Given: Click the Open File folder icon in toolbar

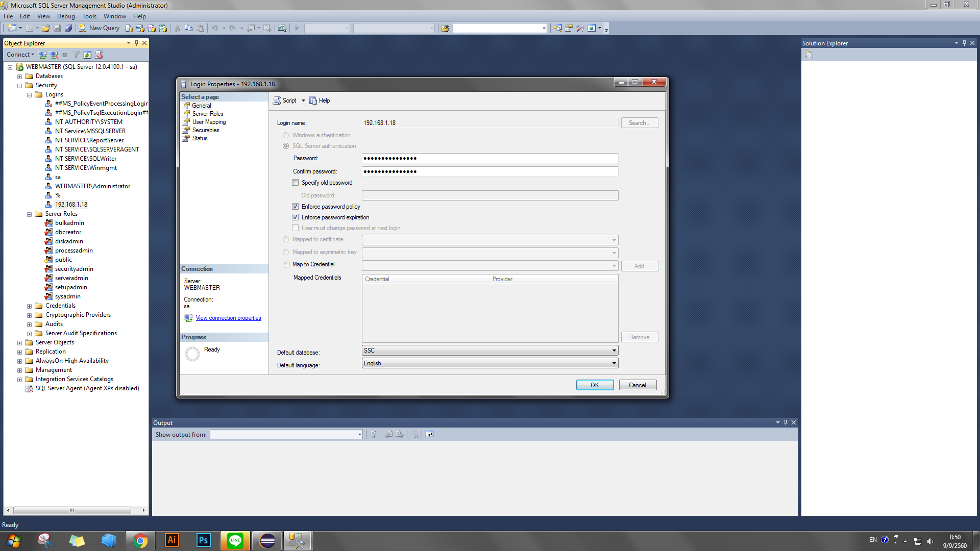Looking at the screenshot, I should click(46, 28).
